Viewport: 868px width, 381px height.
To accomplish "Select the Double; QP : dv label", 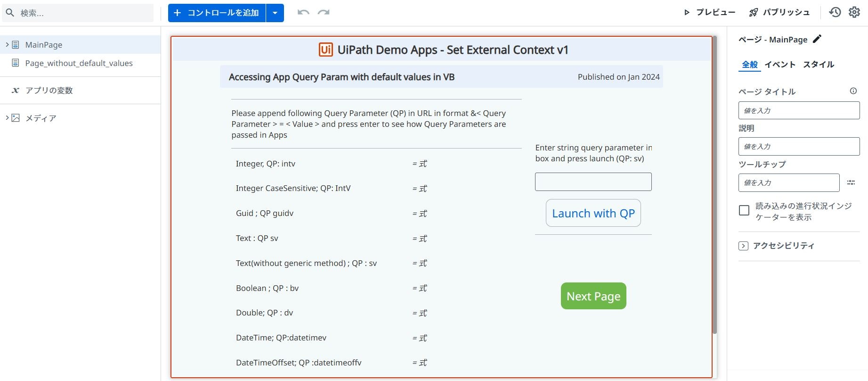I will coord(264,313).
